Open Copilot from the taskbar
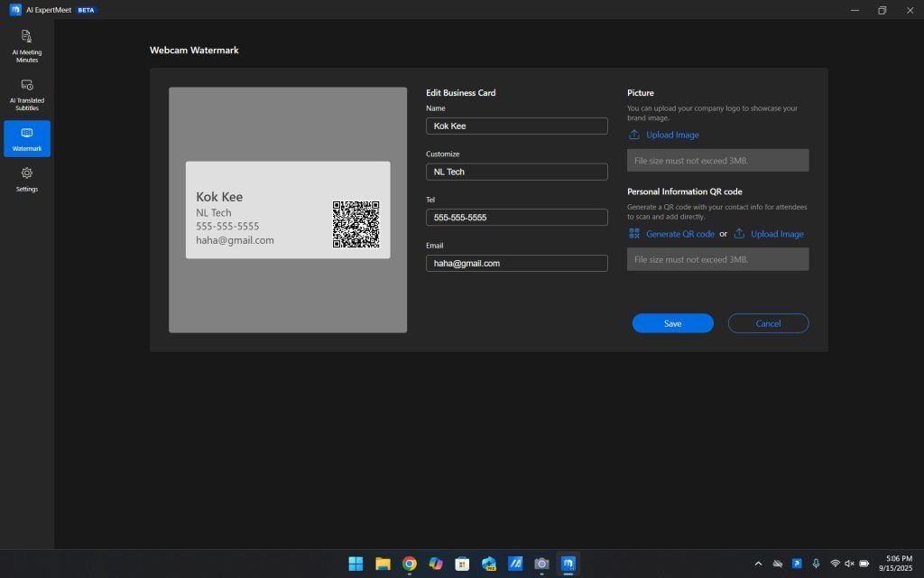924x578 pixels. coord(436,564)
